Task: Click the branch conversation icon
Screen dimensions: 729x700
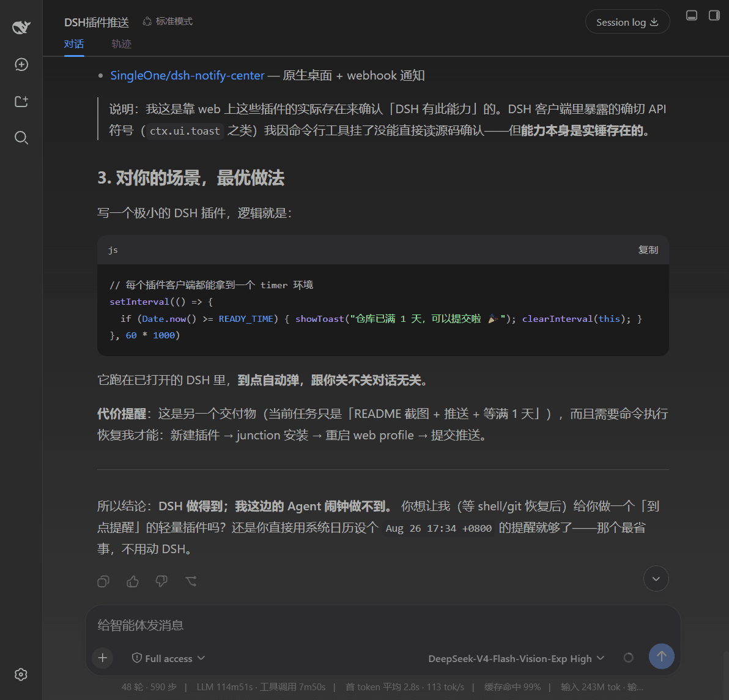Action: point(191,581)
